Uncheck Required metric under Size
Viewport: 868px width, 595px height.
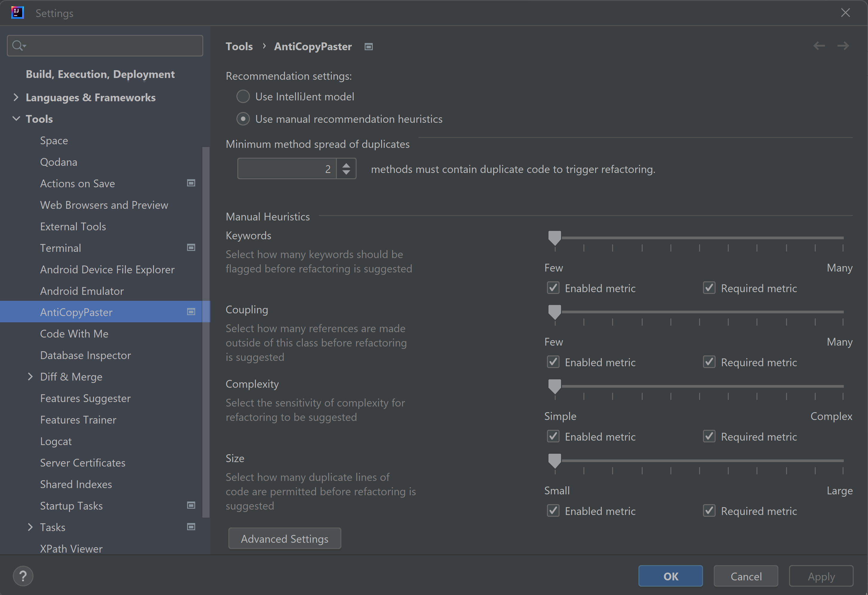tap(709, 510)
